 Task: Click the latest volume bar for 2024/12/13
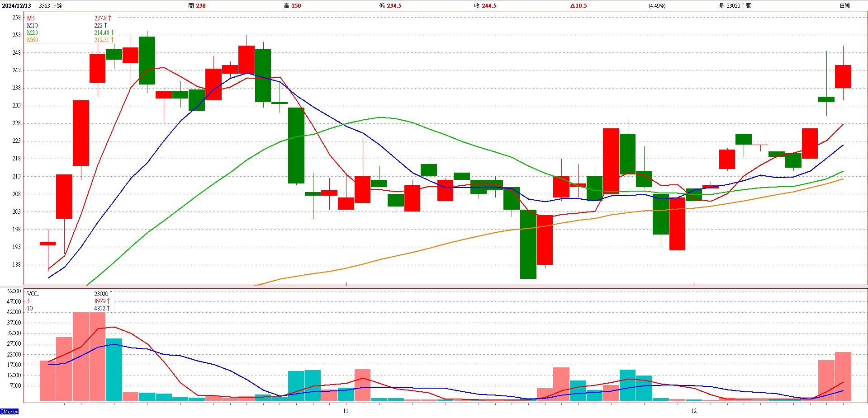(843, 376)
